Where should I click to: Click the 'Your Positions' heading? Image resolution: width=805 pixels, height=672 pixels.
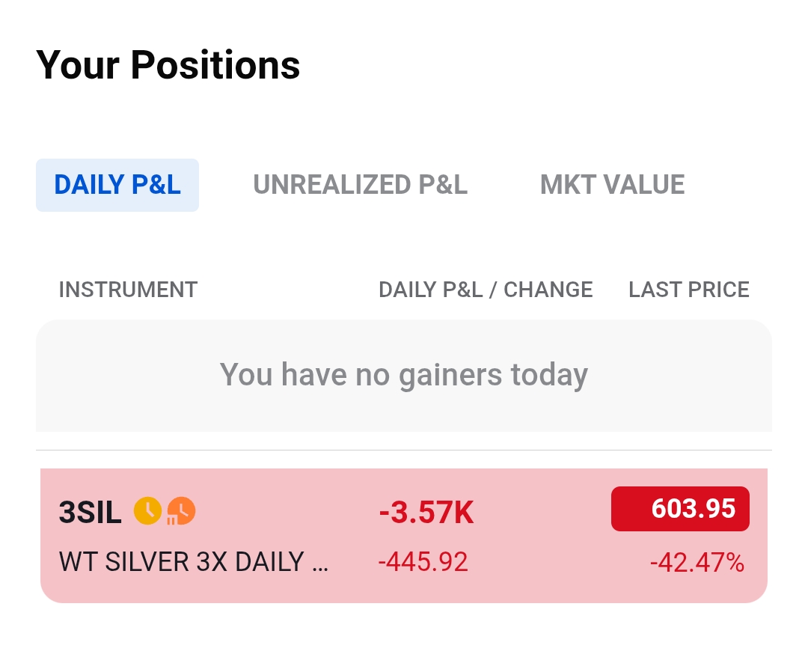[168, 65]
